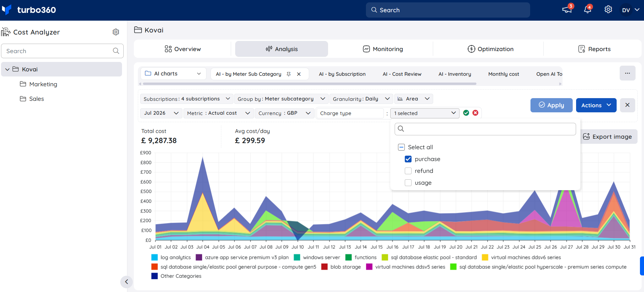Tick the refund checkbox
Viewport: 644px width, 292px height.
click(408, 171)
